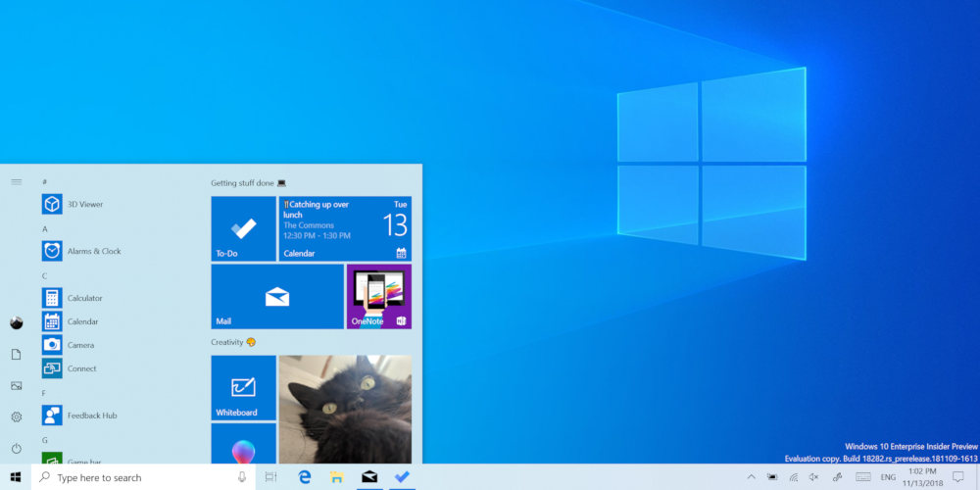Open Task View on the taskbar
This screenshot has width=980, height=490.
(x=270, y=477)
